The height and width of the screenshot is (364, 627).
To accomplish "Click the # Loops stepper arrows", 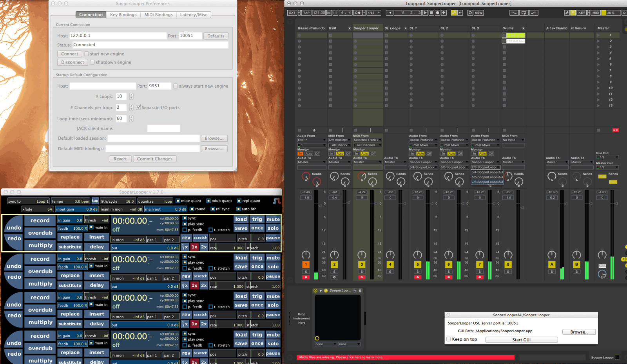I will pos(131,96).
